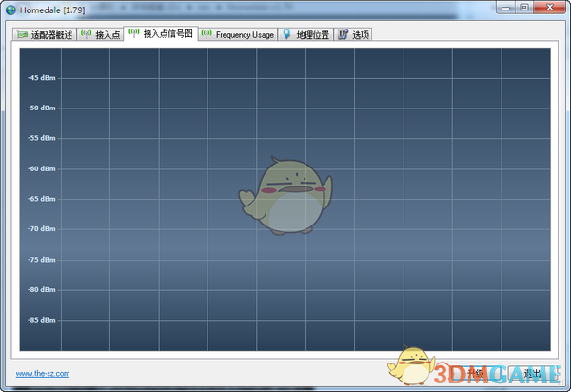Close the Homedale window
This screenshot has width=571, height=392.
550,8
